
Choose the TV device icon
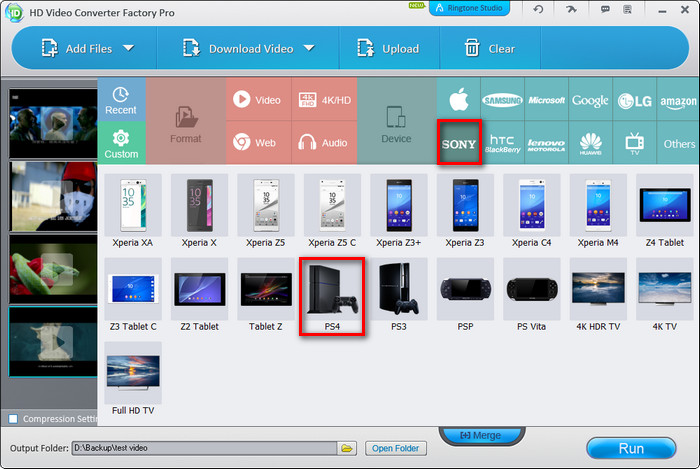pyautogui.click(x=634, y=143)
